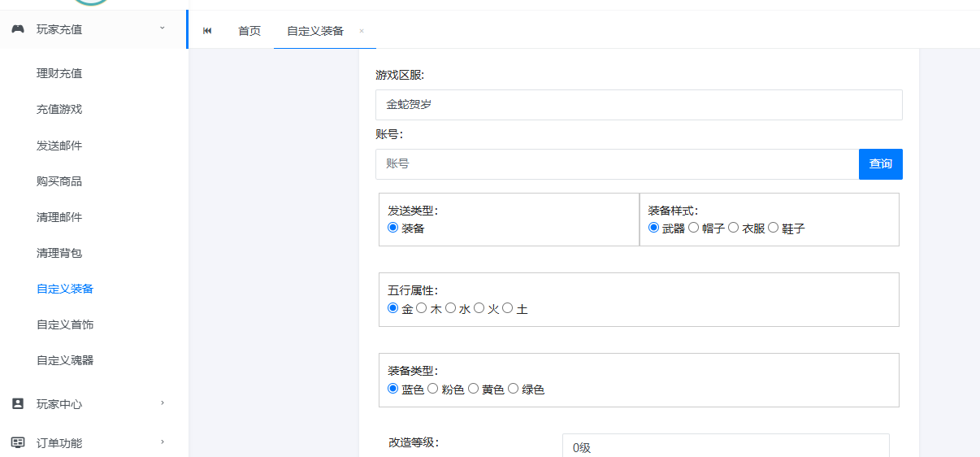
Task: Click the blue 查询 button
Action: coord(880,164)
